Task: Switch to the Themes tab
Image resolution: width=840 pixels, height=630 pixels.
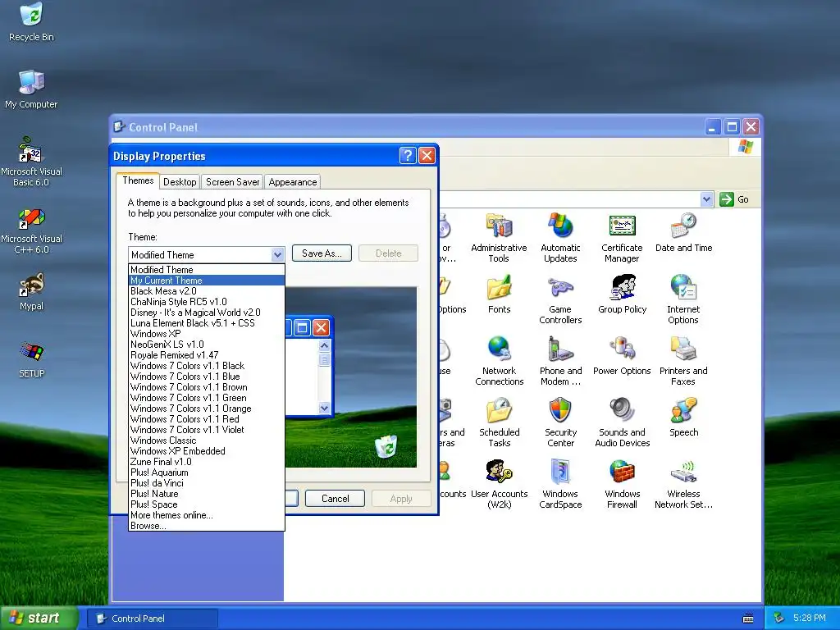Action: [138, 180]
